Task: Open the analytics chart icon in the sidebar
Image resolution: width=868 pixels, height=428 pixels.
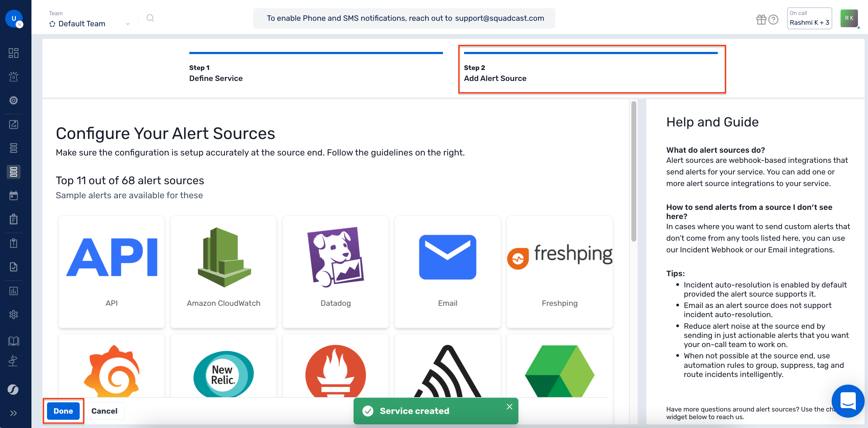Action: tap(13, 124)
